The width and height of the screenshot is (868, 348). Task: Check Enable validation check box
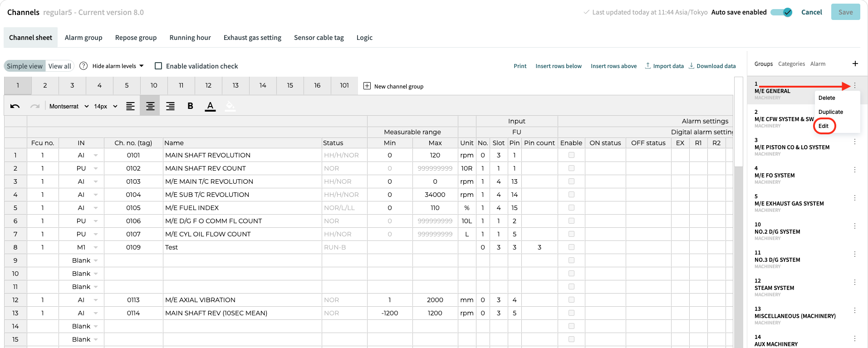click(158, 66)
